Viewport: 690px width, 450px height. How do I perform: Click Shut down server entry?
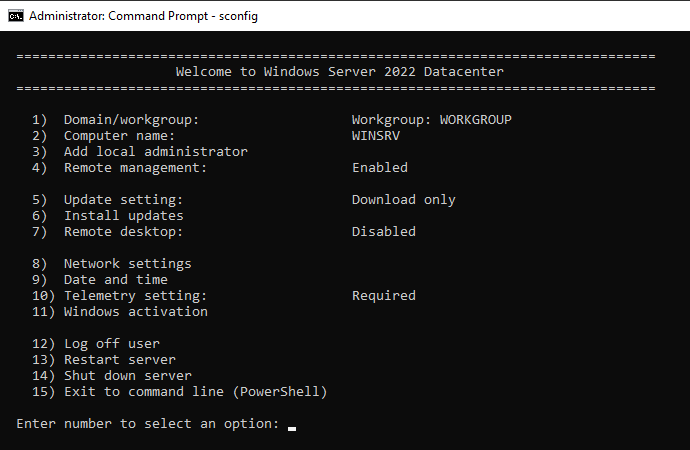(x=127, y=376)
